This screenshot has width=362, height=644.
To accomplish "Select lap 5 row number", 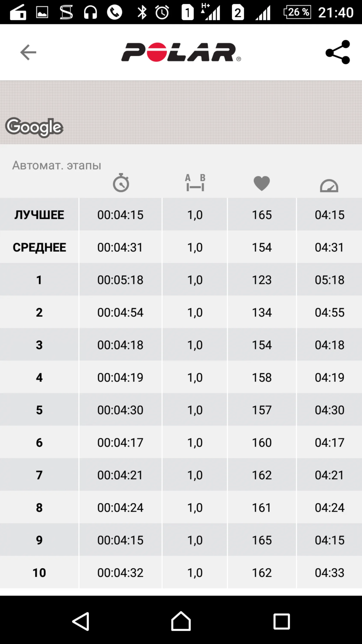I will point(39,410).
